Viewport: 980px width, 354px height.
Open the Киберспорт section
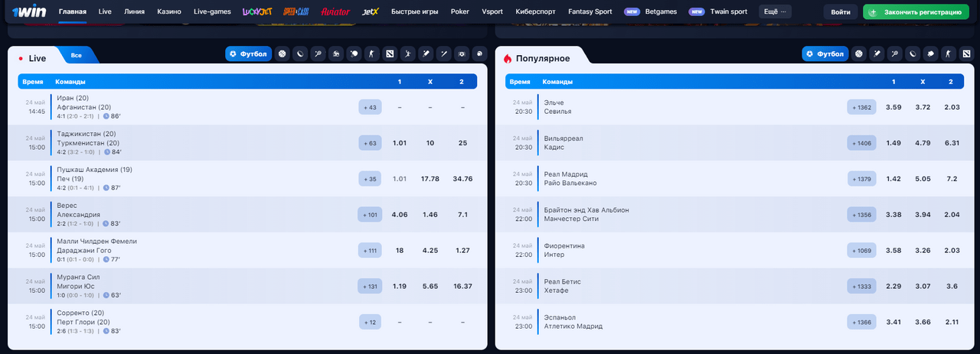click(x=536, y=12)
